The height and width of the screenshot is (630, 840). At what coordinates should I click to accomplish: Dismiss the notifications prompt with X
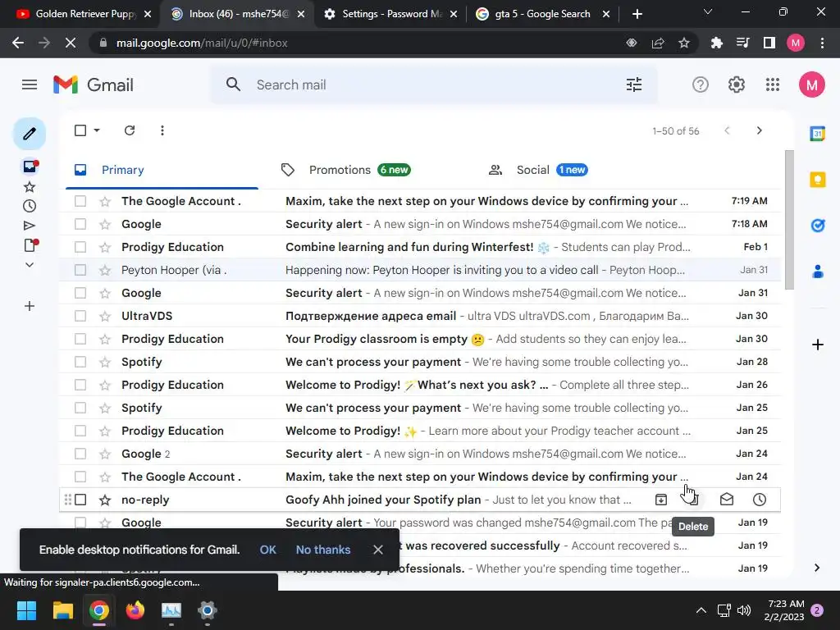pyautogui.click(x=377, y=550)
